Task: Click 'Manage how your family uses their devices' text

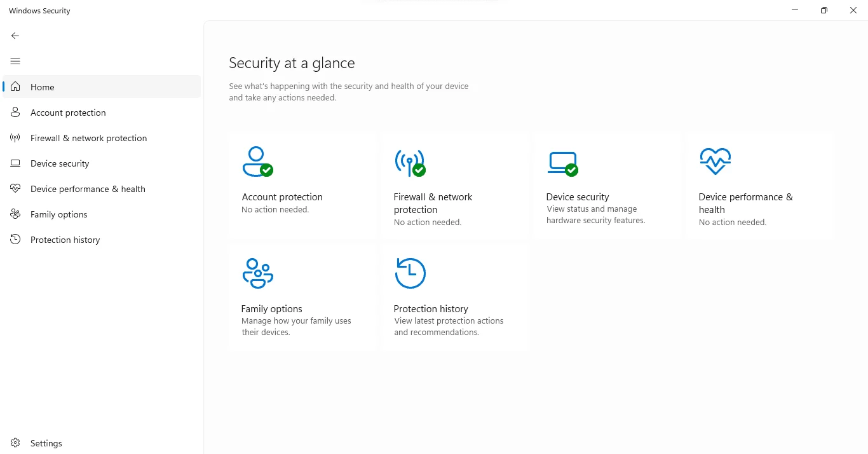Action: (x=296, y=327)
